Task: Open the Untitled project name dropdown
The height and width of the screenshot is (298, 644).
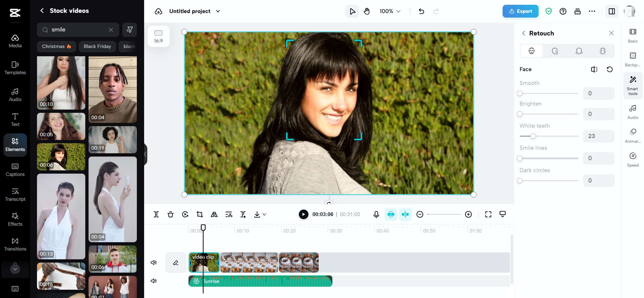Action: coord(218,11)
